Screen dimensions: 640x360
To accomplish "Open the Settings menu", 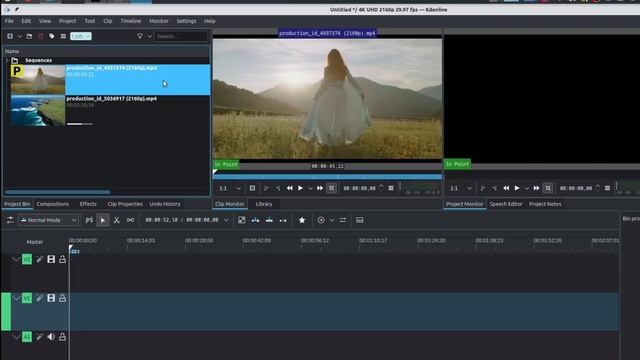I will tap(186, 21).
